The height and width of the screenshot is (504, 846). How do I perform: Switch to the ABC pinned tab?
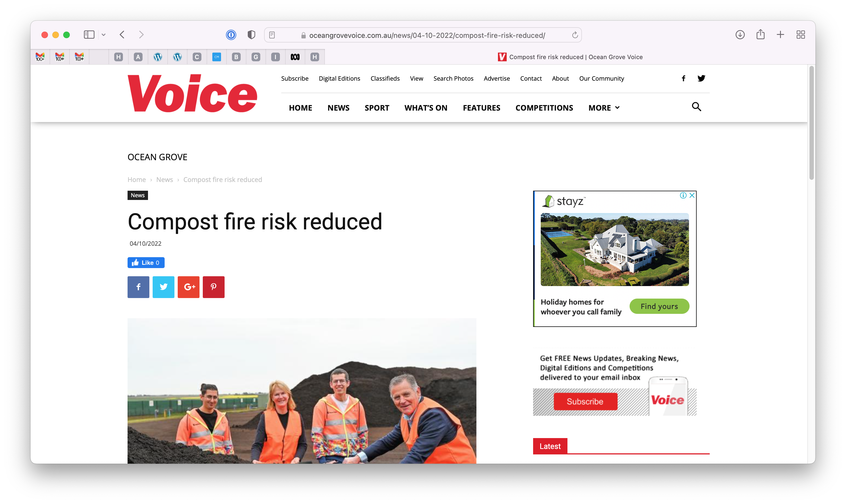pos(295,57)
